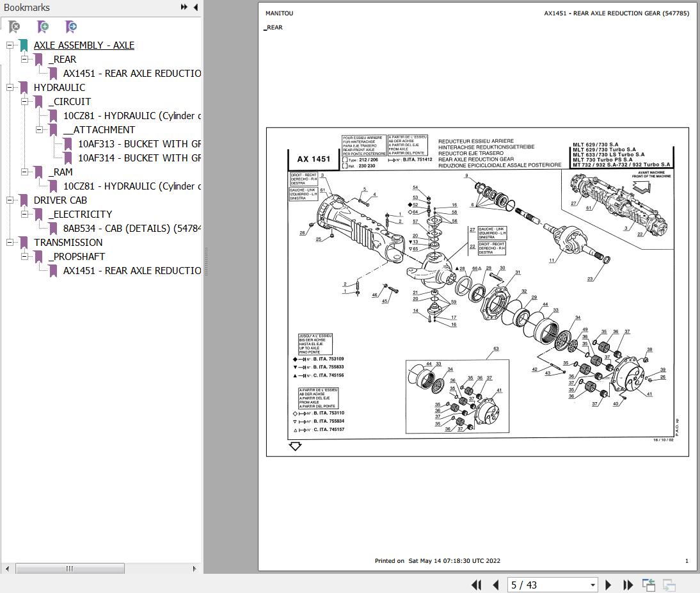The width and height of the screenshot is (700, 593).
Task: Click bookmark icon beside 10AF313
Action: [x=68, y=144]
